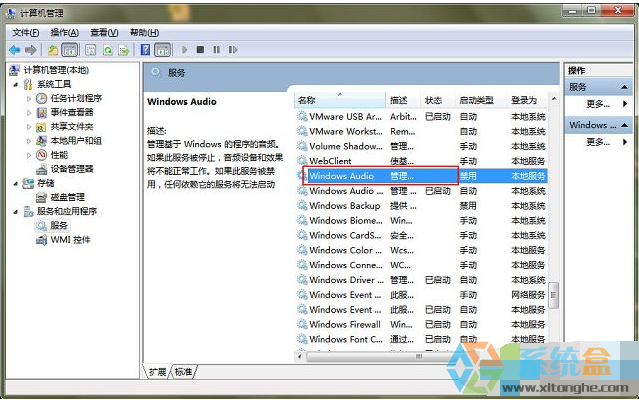Select the Windows Biome... service row
Viewport: 639px width, 400px height.
421,220
